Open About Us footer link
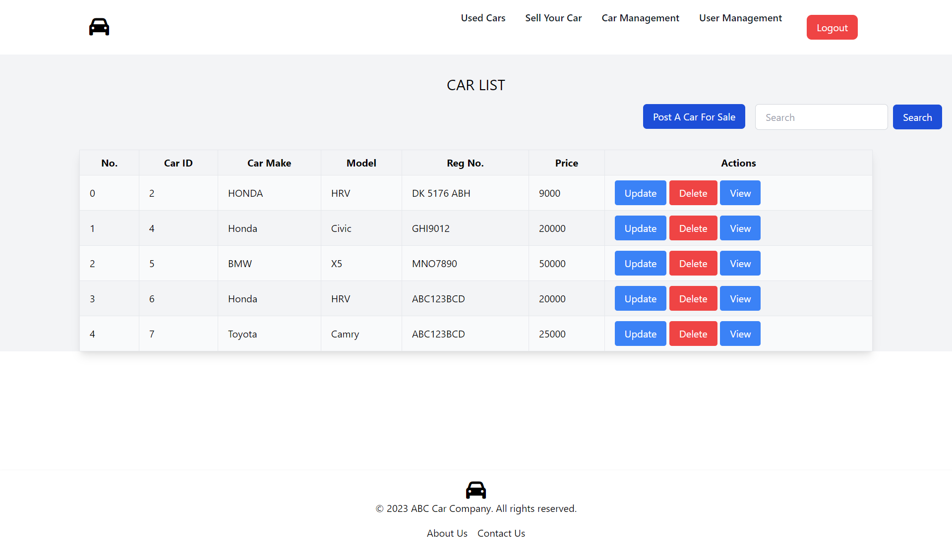Viewport: 952px width, 560px height. 447,533
